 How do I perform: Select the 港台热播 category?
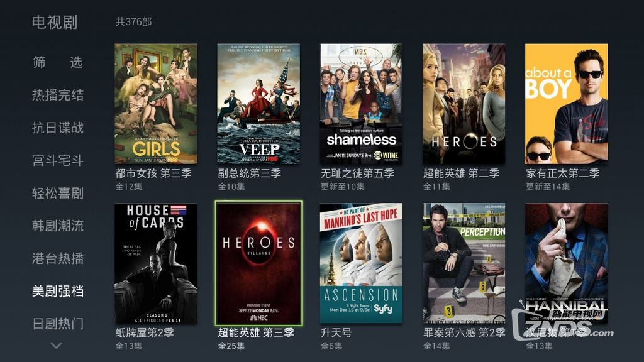pyautogui.click(x=58, y=258)
